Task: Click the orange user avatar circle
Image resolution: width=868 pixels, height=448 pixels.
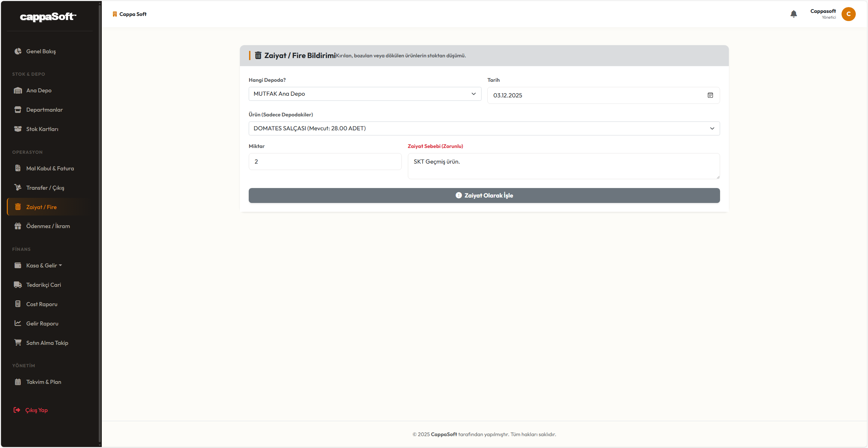Action: point(848,14)
